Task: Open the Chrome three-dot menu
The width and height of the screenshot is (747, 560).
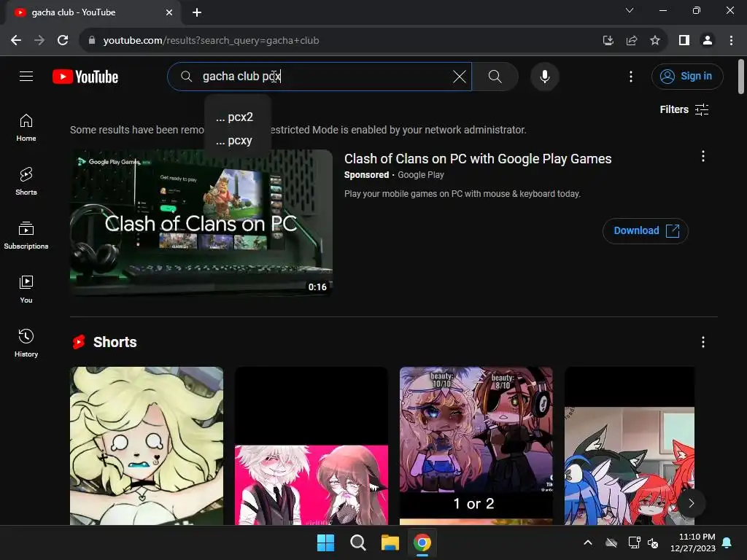Action: (731, 41)
